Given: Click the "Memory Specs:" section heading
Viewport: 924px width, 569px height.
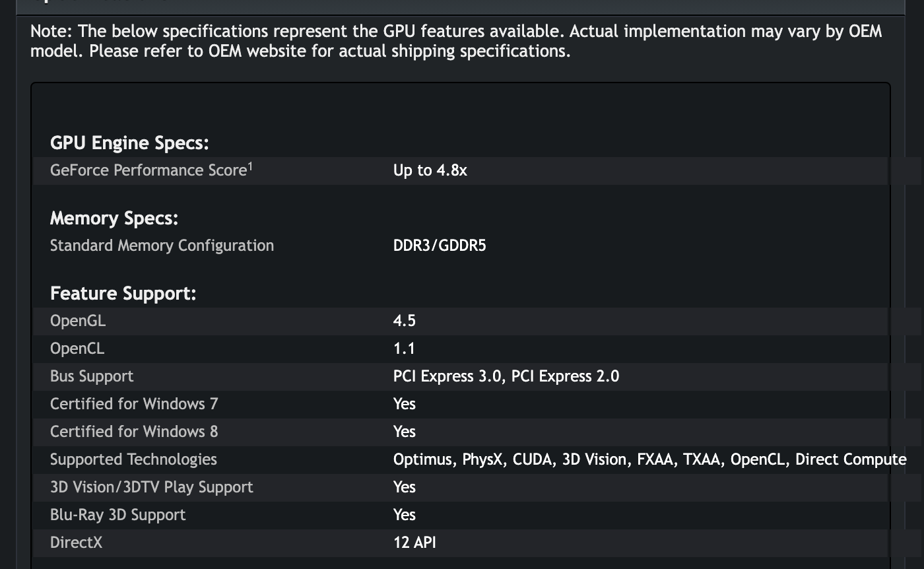Looking at the screenshot, I should 114,218.
